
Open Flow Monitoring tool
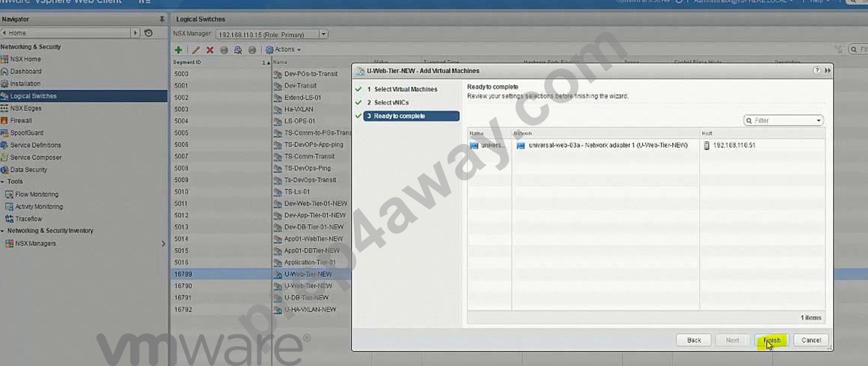[x=36, y=195]
